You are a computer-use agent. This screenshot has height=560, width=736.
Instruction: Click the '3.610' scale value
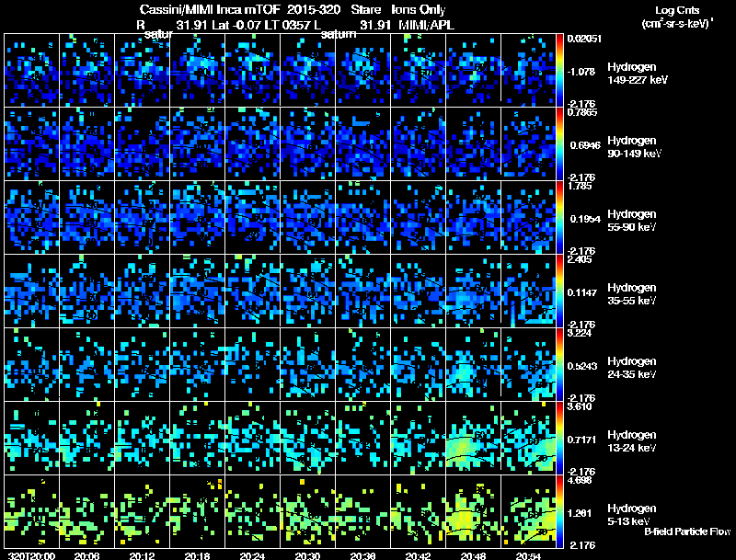[580, 406]
